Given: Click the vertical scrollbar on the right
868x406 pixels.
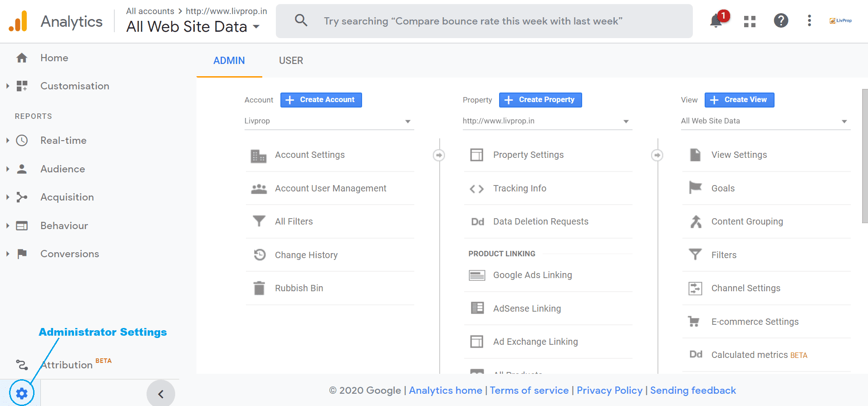Looking at the screenshot, I should pyautogui.click(x=864, y=156).
